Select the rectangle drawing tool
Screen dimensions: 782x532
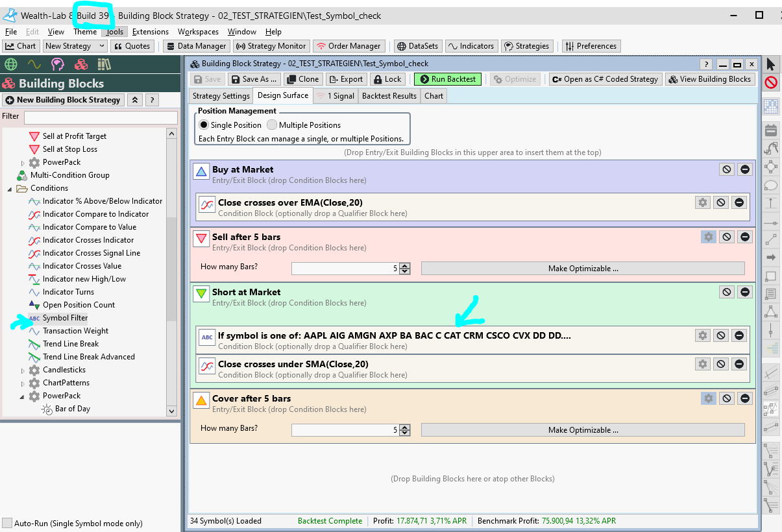point(771,276)
